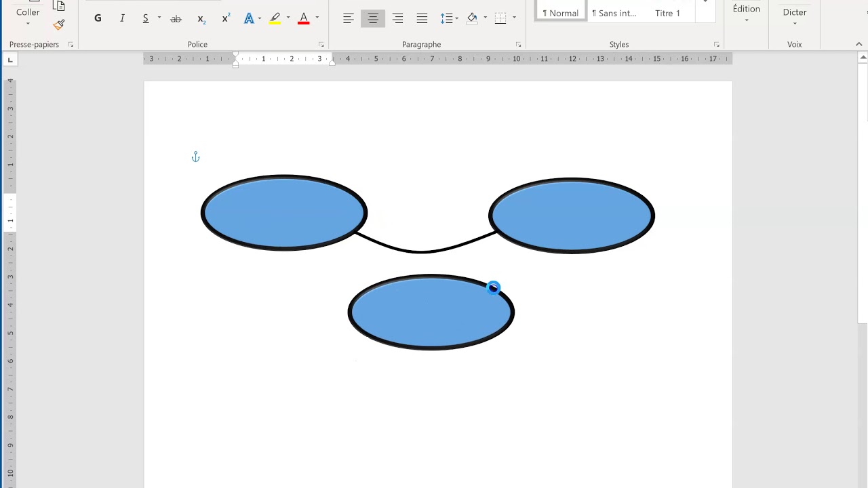Apply the yellow text highlight color

click(275, 18)
